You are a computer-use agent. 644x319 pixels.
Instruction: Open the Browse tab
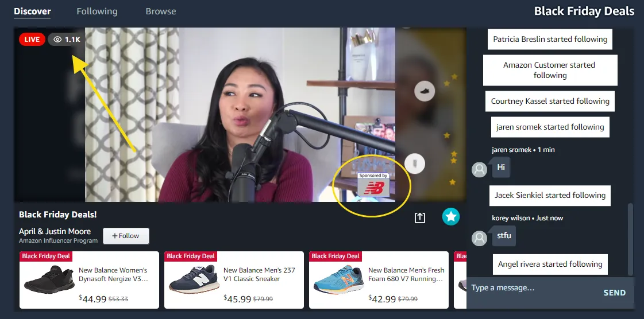(x=161, y=11)
